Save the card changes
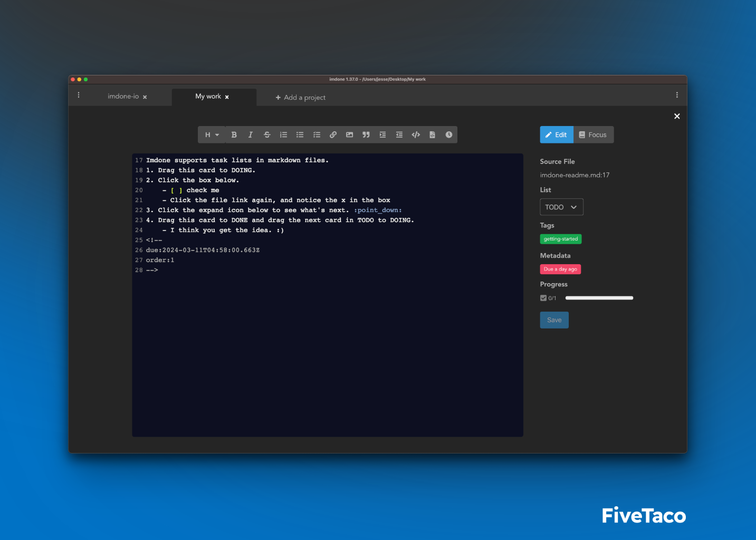Image resolution: width=756 pixels, height=540 pixels. click(x=554, y=320)
